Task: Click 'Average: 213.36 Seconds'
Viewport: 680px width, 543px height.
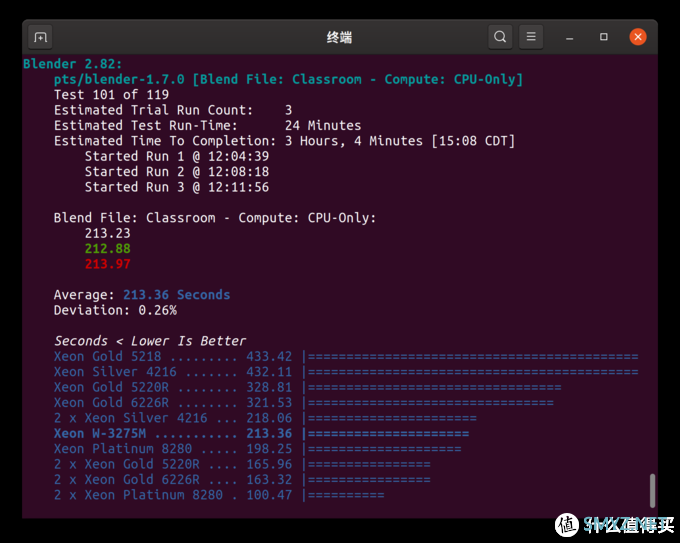Action: tap(142, 295)
